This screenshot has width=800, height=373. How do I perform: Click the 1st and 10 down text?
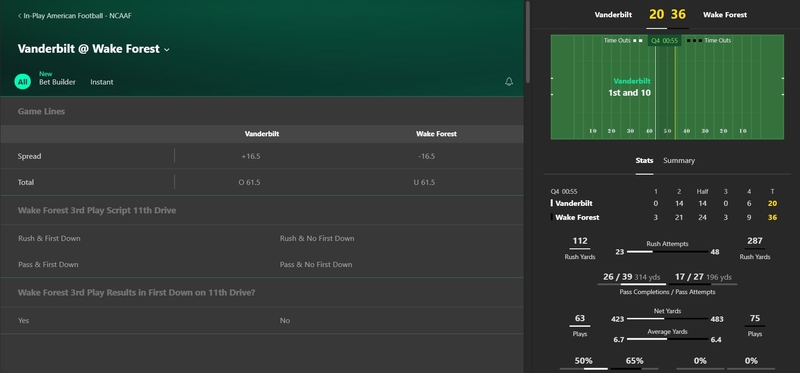(629, 93)
